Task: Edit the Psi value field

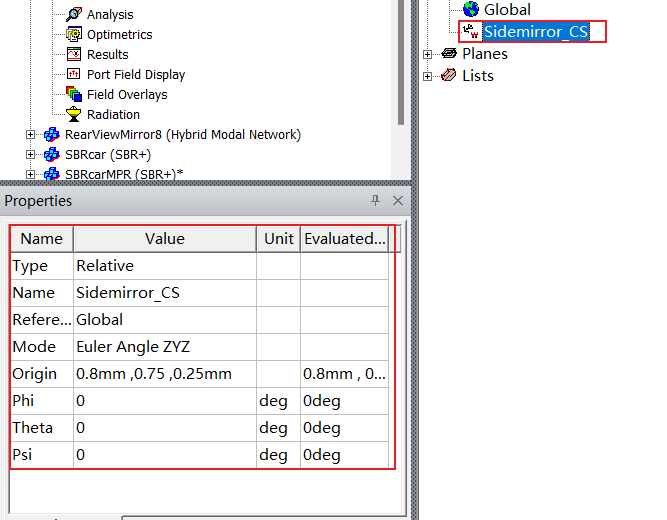Action: pyautogui.click(x=165, y=455)
